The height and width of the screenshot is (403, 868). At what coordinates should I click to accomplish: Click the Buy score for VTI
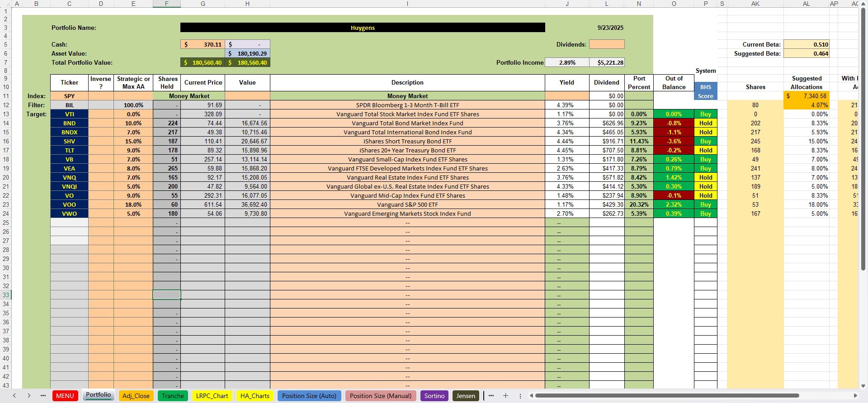(706, 114)
